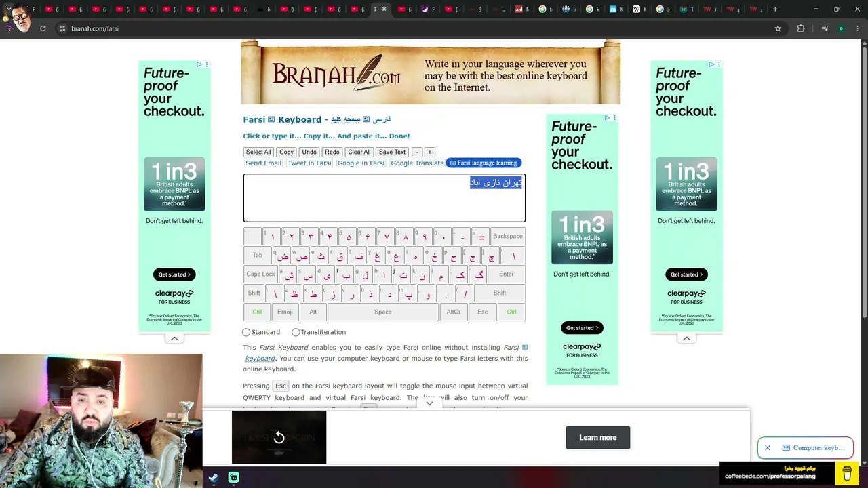This screenshot has width=868, height=488.
Task: Click the Farsi key گ
Action: 479,274
